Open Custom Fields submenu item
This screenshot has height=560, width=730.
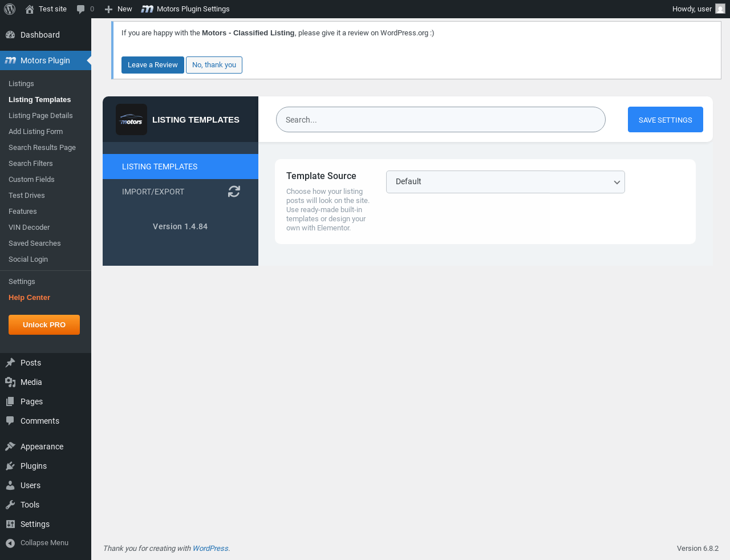pos(31,180)
